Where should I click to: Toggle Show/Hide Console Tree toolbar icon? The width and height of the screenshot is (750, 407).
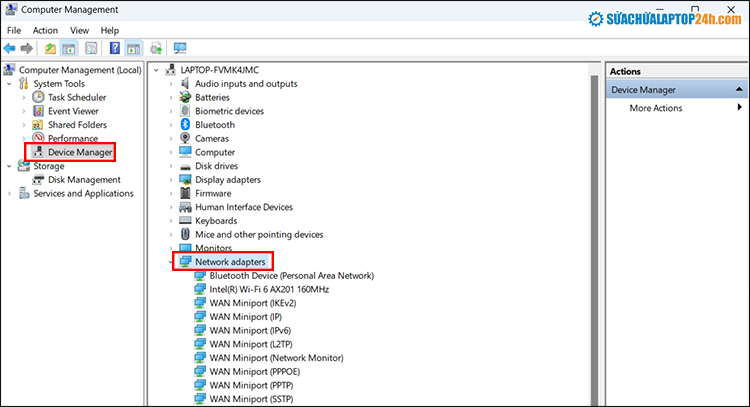point(69,48)
